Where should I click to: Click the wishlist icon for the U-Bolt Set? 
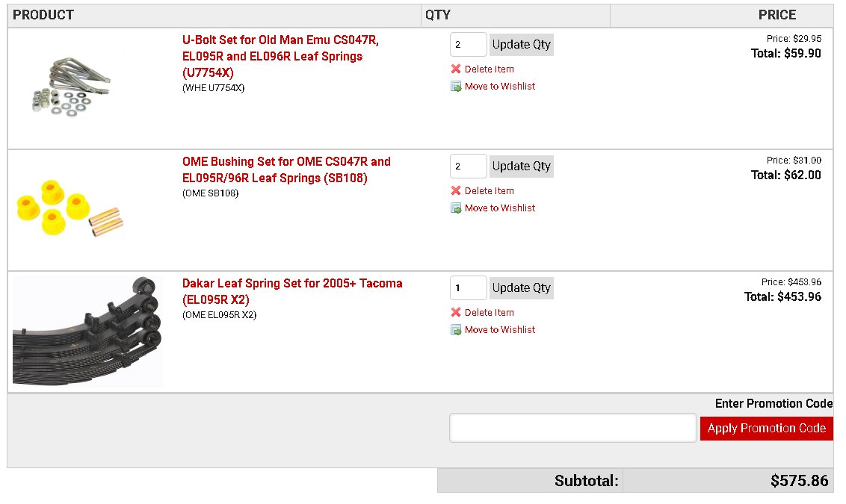click(x=456, y=87)
